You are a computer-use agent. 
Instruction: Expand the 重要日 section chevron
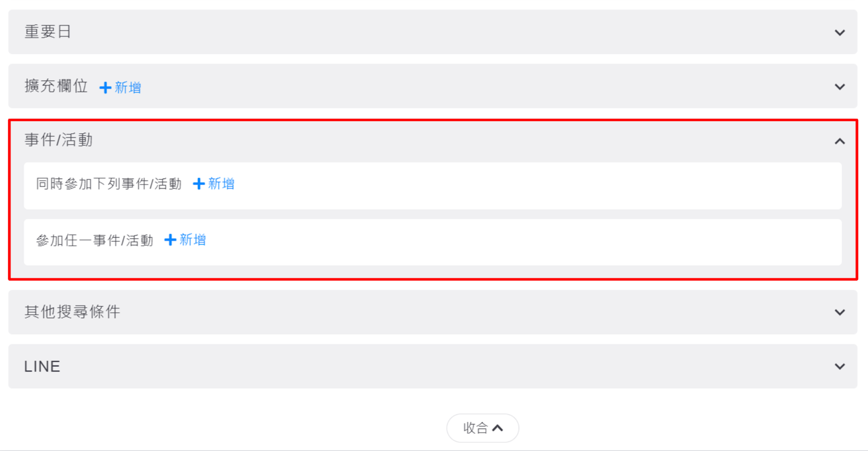(x=839, y=33)
